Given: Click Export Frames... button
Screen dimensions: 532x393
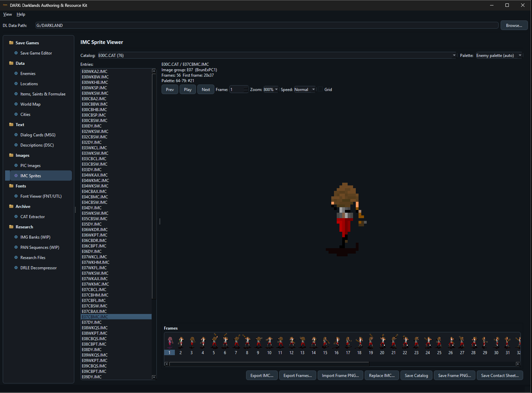Looking at the screenshot, I should 298,376.
